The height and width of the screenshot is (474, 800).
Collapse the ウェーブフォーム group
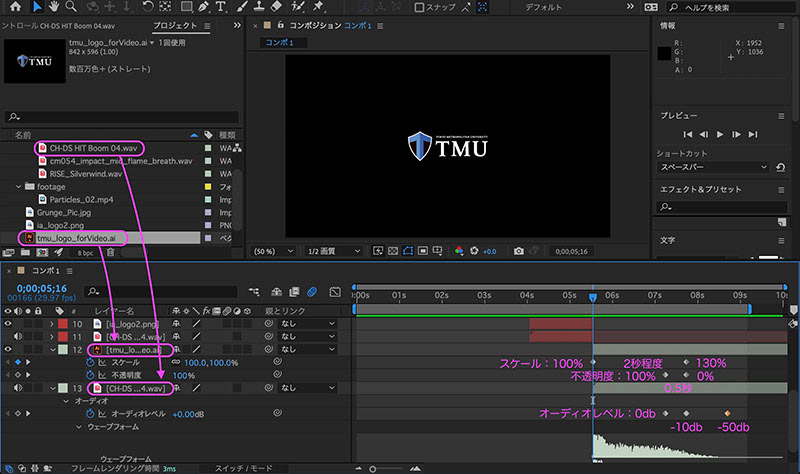tap(79, 427)
